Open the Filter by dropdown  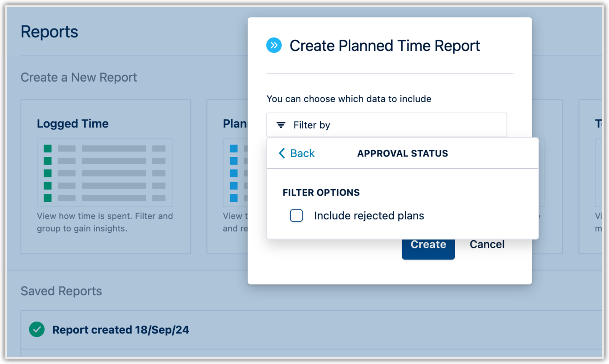pos(386,125)
